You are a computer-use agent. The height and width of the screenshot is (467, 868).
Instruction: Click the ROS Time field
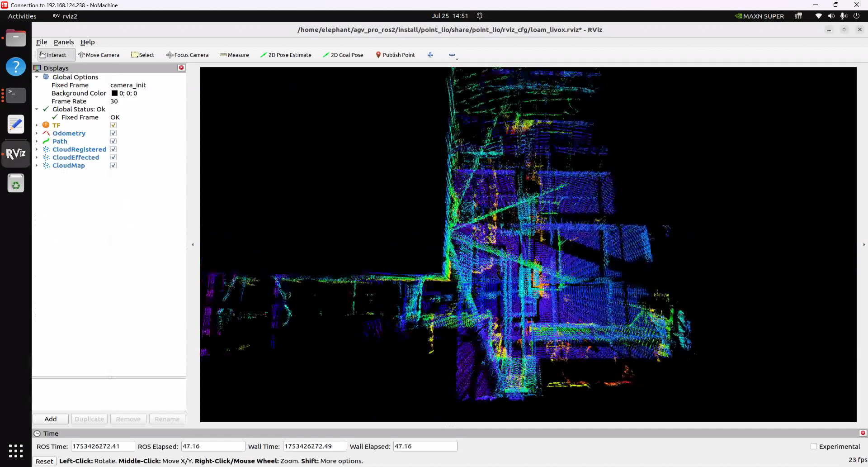(103, 446)
